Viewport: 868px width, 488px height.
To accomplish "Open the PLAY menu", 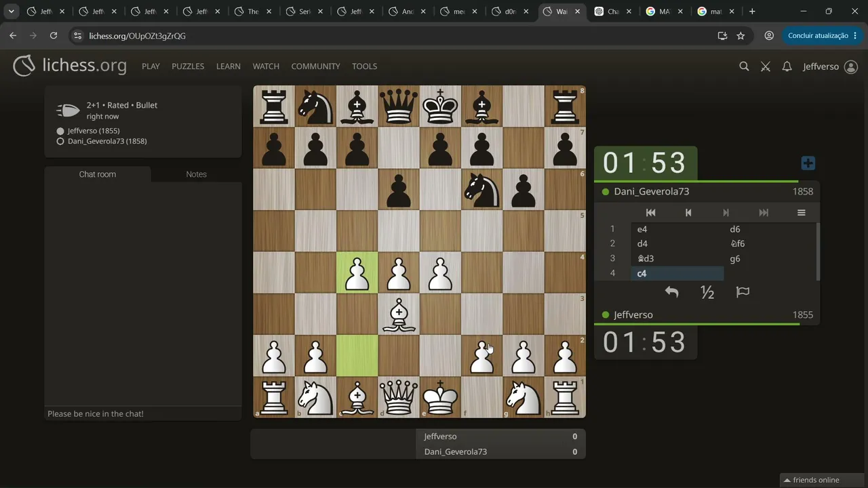I will 151,66.
